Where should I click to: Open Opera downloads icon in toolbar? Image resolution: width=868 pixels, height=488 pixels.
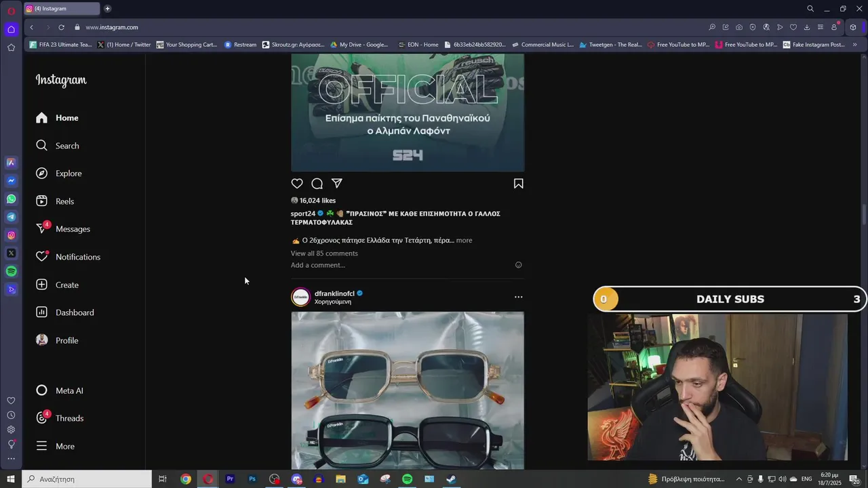pos(806,27)
